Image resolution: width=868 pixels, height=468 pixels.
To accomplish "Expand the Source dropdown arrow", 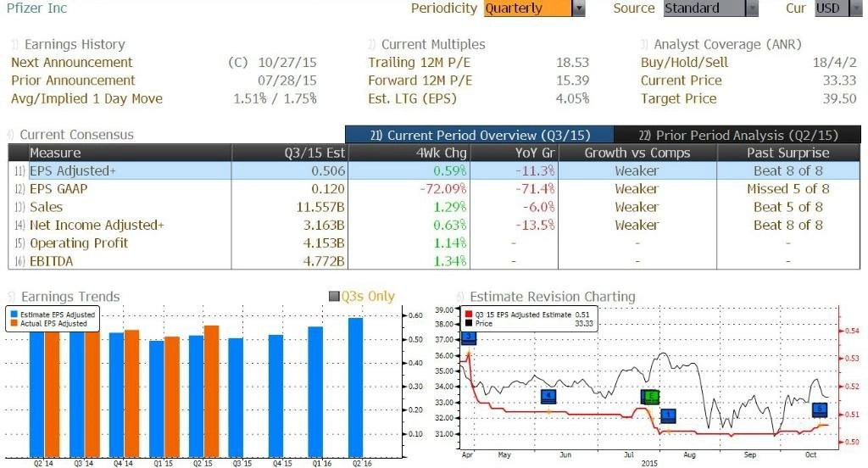I will pyautogui.click(x=752, y=8).
